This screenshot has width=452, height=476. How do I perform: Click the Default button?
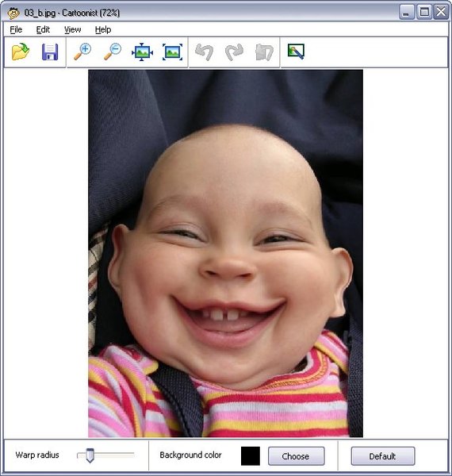coord(383,456)
